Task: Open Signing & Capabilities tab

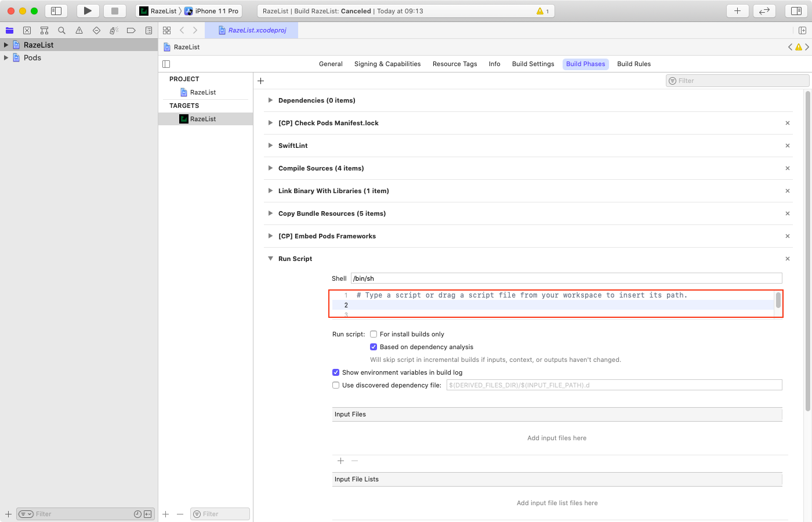Action: (x=387, y=64)
